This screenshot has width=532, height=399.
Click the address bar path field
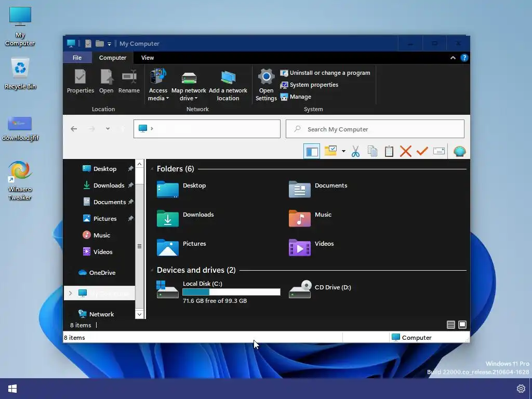[207, 129]
